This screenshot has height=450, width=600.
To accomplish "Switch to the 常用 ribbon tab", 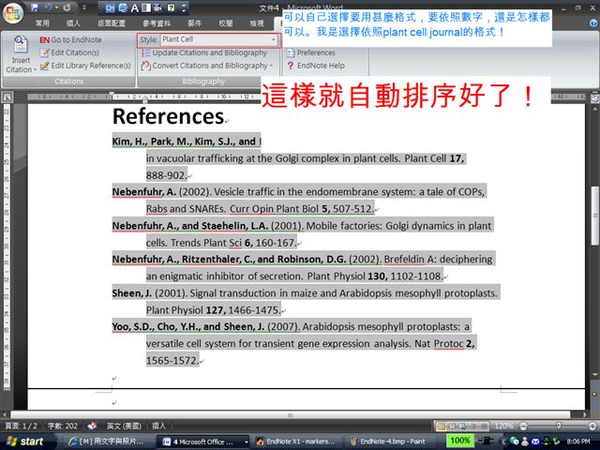I will coord(42,23).
